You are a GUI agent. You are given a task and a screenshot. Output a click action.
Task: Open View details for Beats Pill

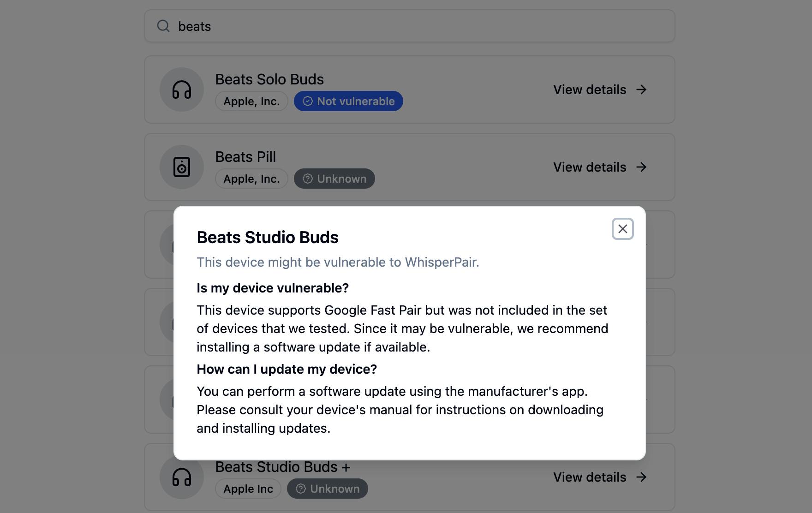(590, 167)
